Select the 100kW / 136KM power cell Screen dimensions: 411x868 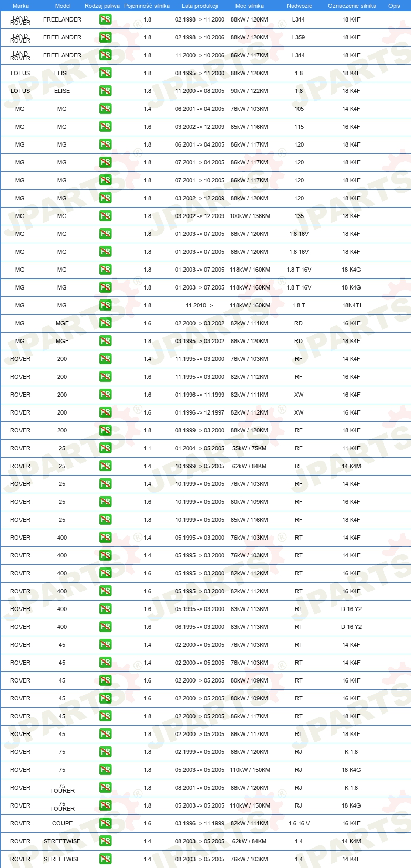click(x=250, y=216)
